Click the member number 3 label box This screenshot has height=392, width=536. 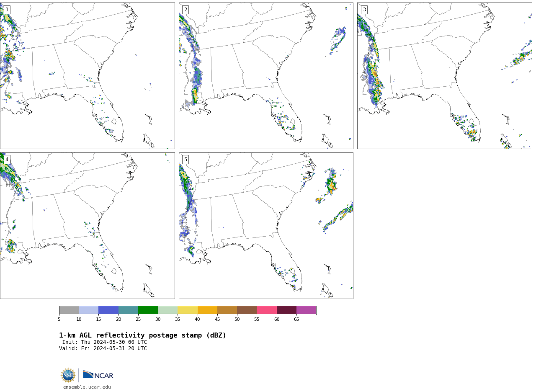tap(364, 10)
